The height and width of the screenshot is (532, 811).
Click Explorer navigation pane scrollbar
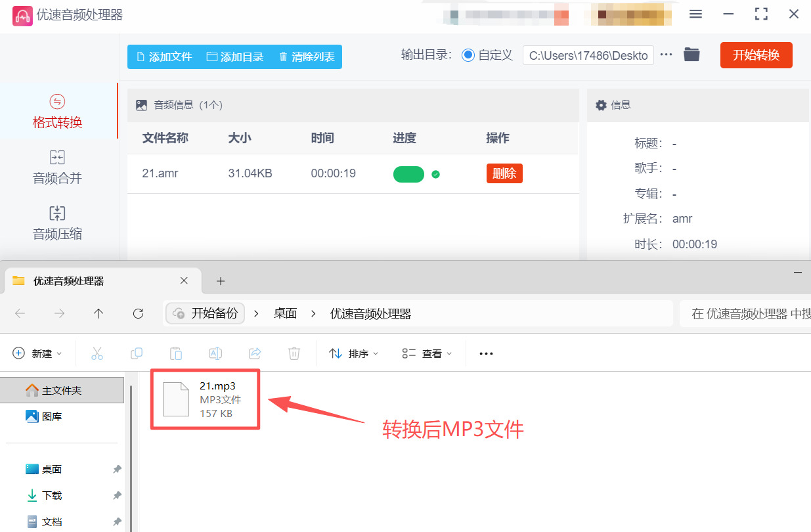[x=130, y=458]
